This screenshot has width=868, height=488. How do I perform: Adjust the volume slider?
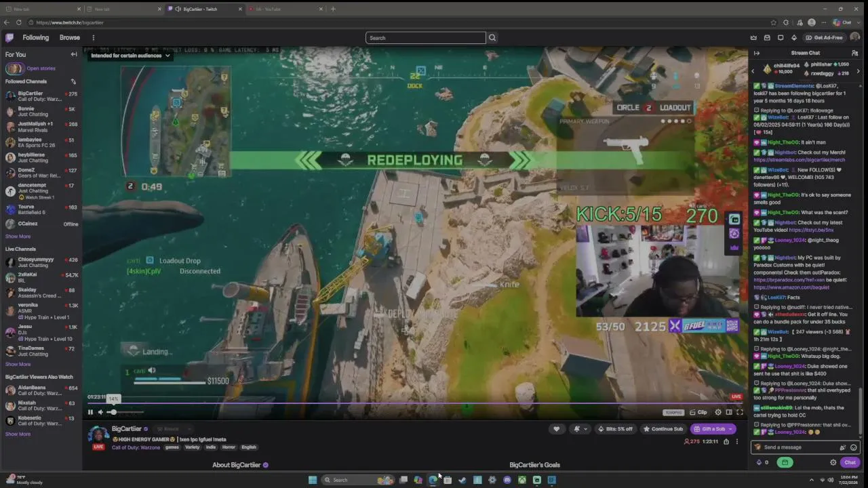click(x=126, y=412)
